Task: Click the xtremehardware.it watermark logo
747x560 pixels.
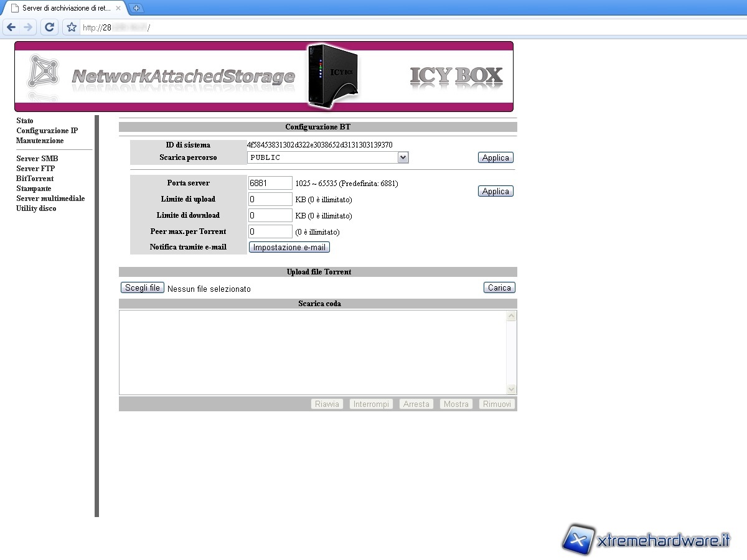Action: click(x=646, y=539)
